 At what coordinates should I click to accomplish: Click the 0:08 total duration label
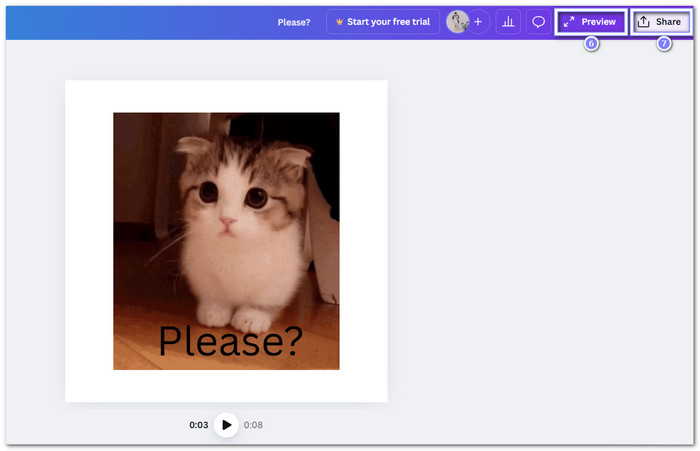(x=253, y=425)
